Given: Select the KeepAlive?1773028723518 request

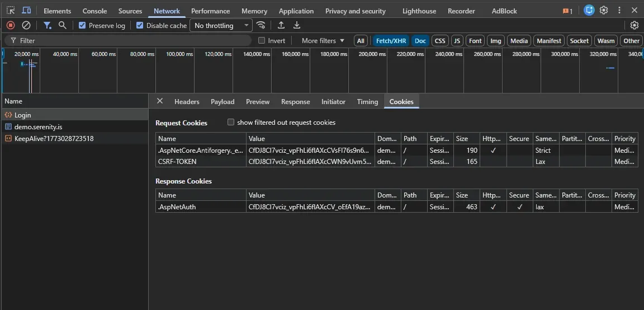Looking at the screenshot, I should pyautogui.click(x=74, y=139).
